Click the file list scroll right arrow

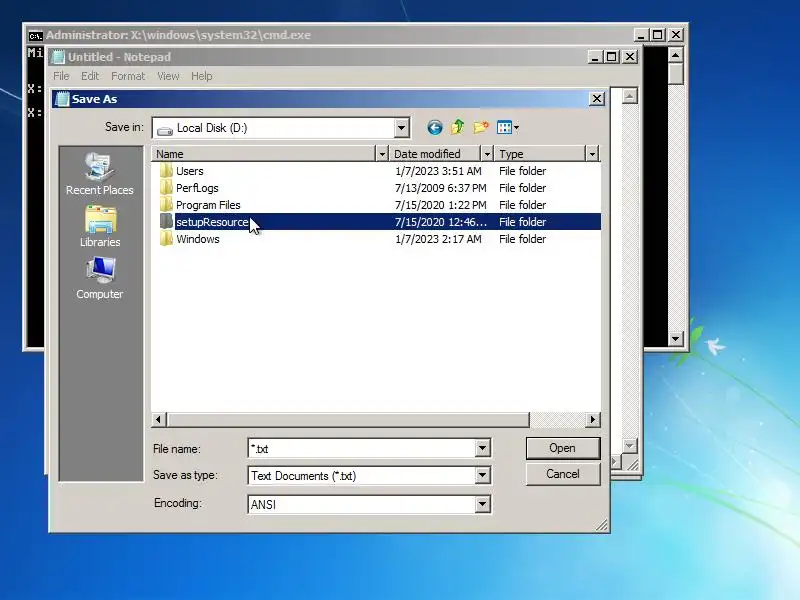pos(592,419)
